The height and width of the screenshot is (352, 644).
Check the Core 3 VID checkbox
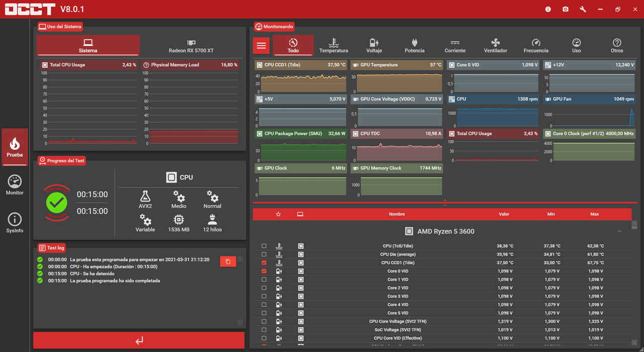click(264, 296)
